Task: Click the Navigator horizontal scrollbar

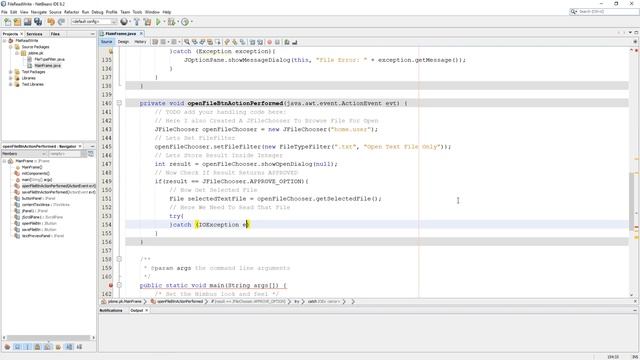Action: 49,338
